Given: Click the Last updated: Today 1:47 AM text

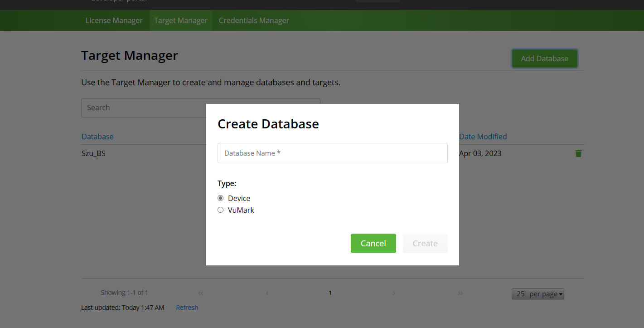Looking at the screenshot, I should (123, 308).
